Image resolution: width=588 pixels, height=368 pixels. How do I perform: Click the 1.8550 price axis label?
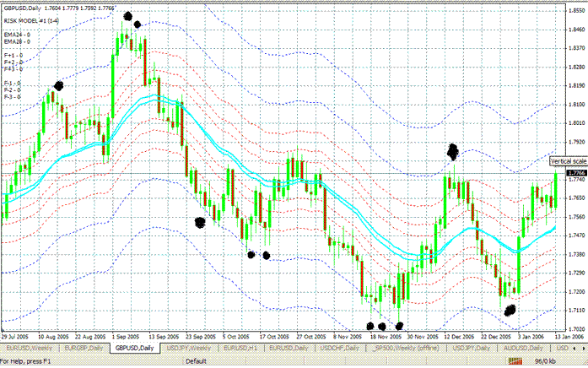pyautogui.click(x=577, y=10)
